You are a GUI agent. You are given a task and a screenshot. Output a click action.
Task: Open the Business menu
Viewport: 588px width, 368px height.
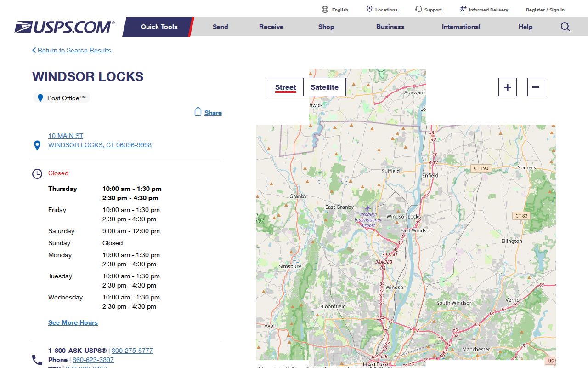[390, 27]
